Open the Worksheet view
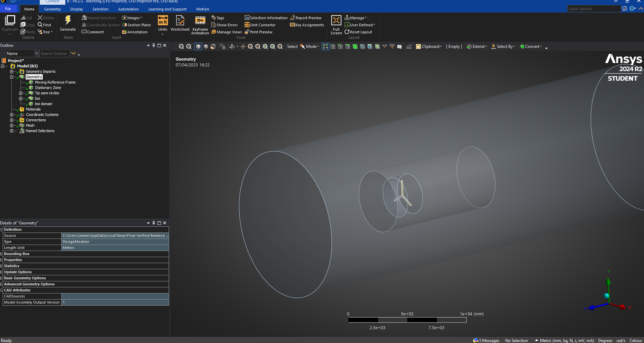 tap(180, 21)
